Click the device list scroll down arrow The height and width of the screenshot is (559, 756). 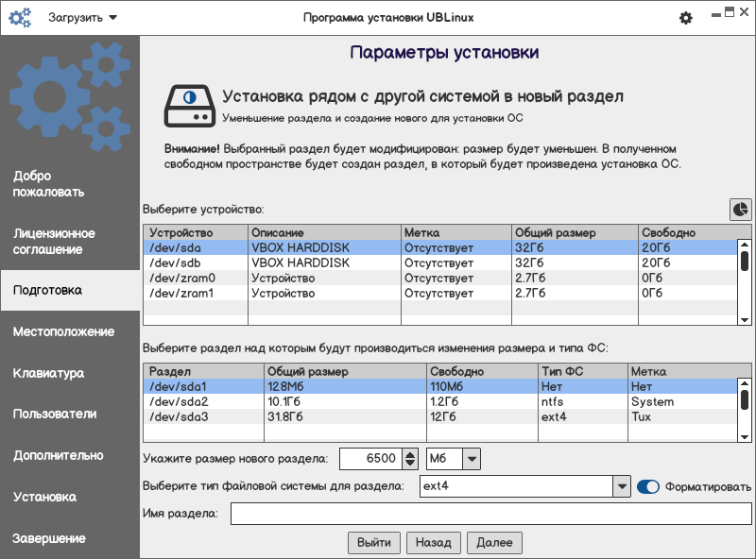(x=744, y=320)
